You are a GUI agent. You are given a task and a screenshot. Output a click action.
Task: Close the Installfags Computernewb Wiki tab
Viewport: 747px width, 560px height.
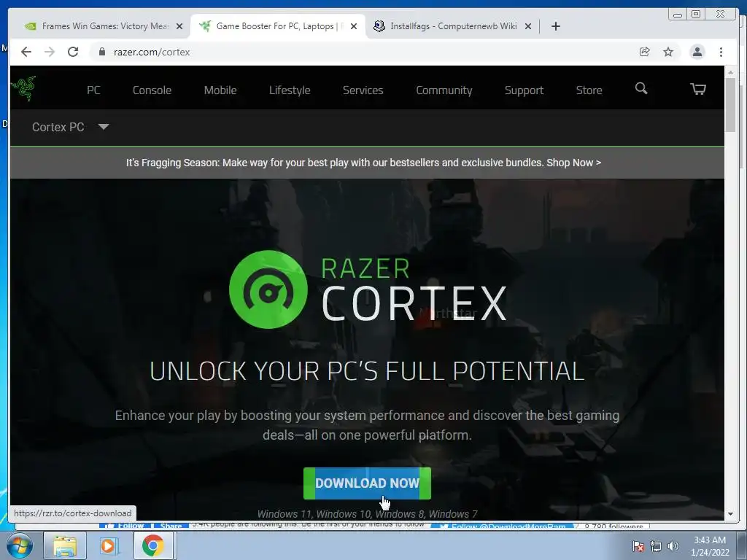point(528,26)
